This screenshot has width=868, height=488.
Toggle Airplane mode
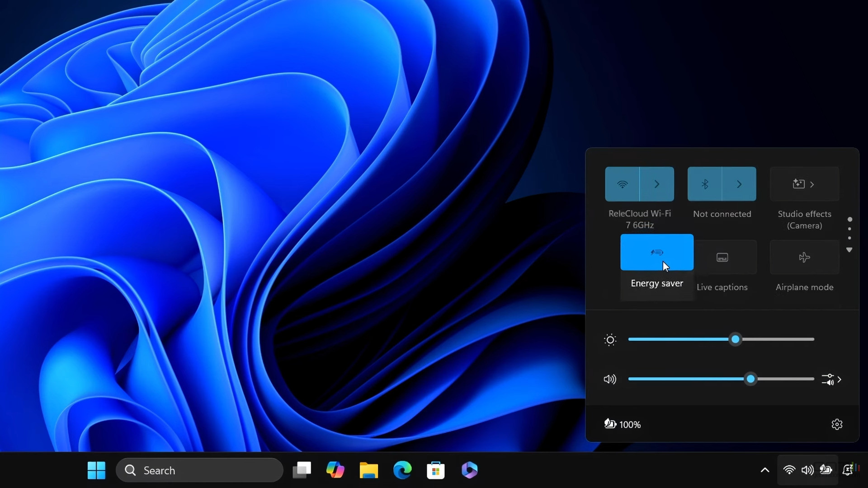click(804, 257)
